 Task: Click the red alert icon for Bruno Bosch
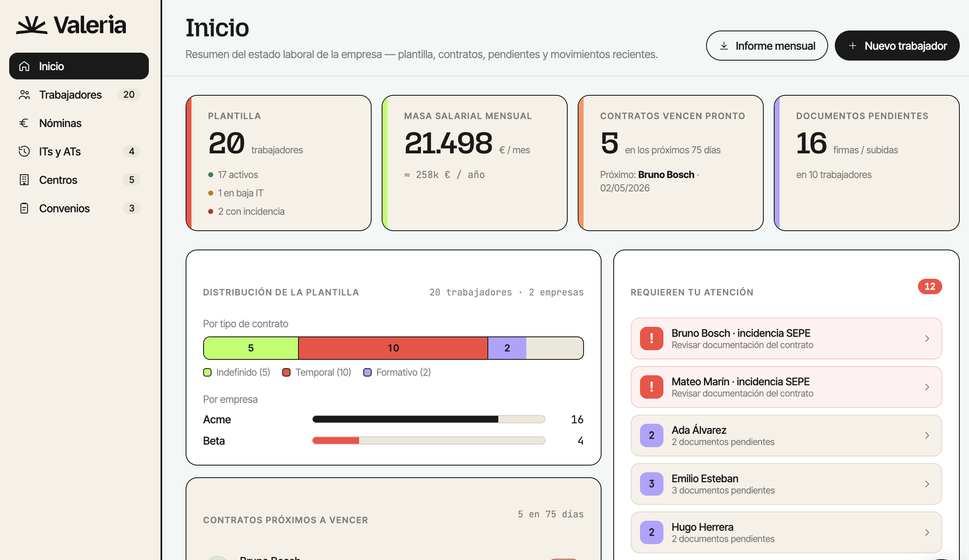click(651, 339)
